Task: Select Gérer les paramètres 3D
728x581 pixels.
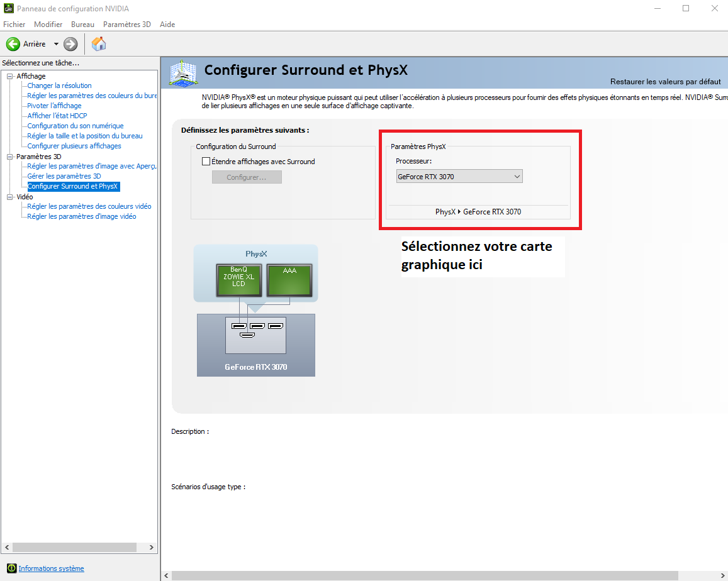Action: [x=64, y=176]
